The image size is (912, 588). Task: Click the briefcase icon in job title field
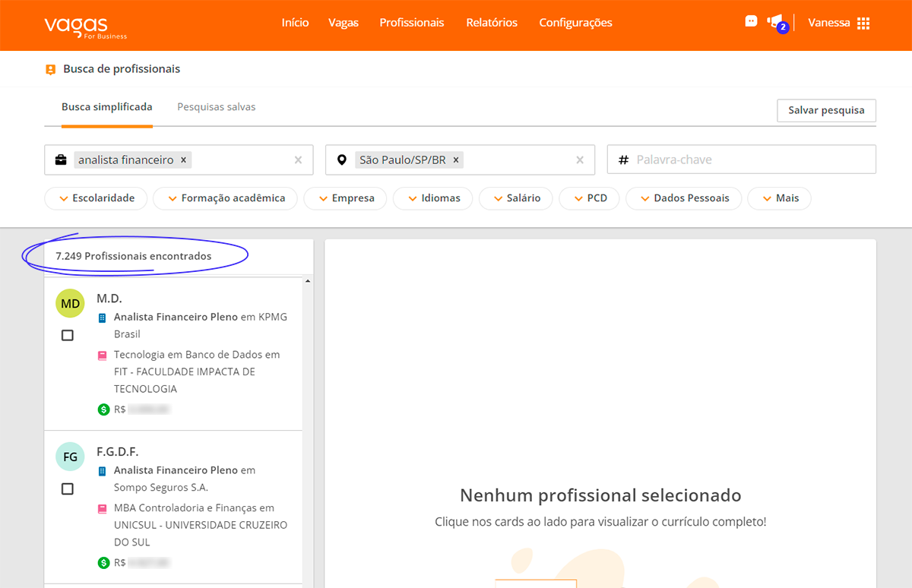point(61,160)
